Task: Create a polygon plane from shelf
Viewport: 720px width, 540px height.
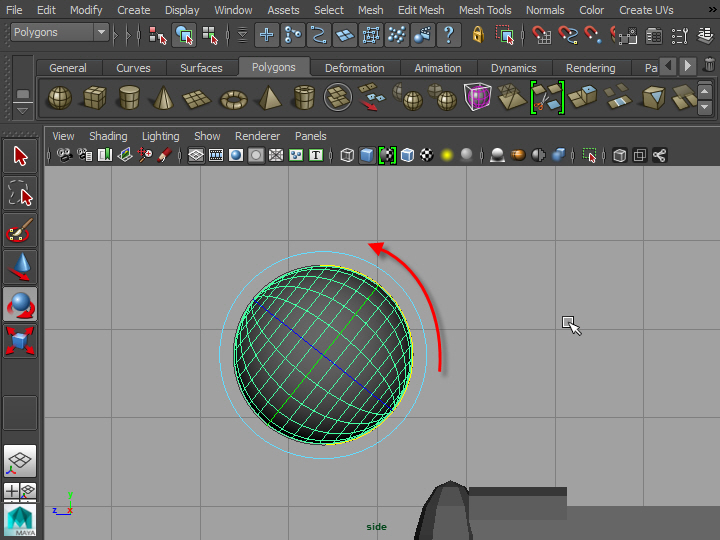Action: click(x=197, y=99)
